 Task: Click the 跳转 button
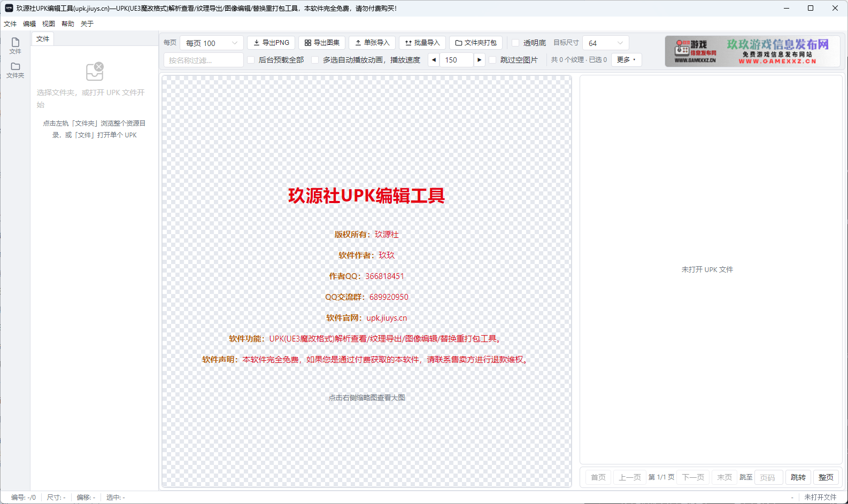tap(798, 477)
